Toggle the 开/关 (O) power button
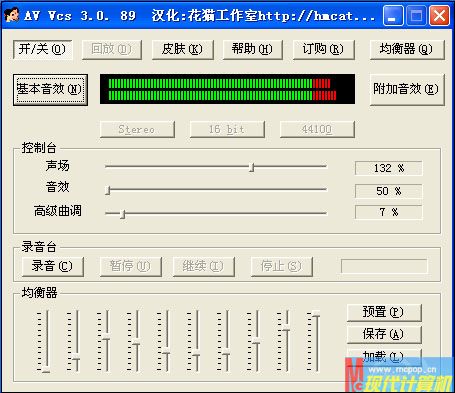The width and height of the screenshot is (455, 393). pyautogui.click(x=42, y=49)
